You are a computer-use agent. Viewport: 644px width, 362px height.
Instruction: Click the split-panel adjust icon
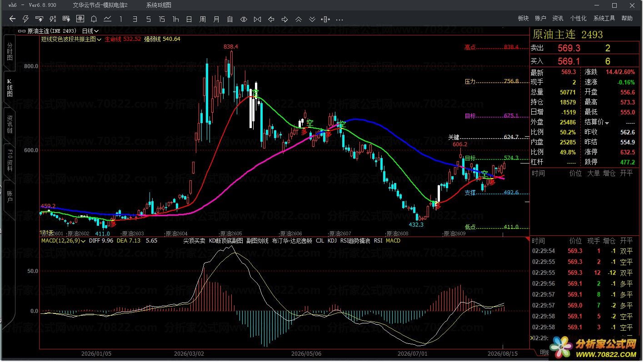[x=325, y=19]
